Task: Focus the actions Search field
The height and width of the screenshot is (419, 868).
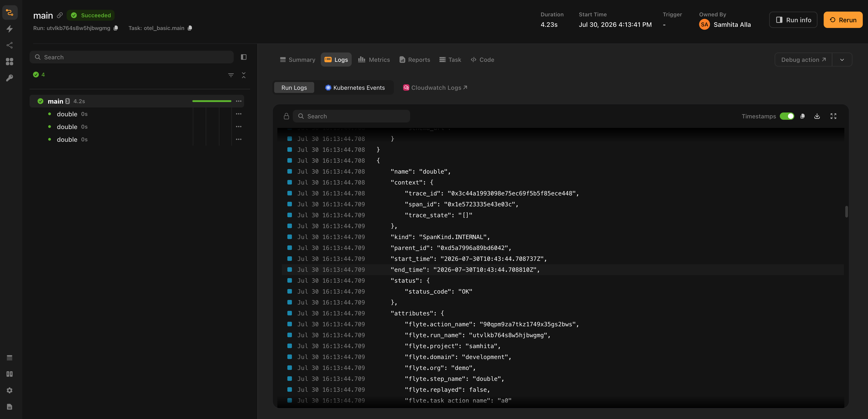Action: (131, 57)
